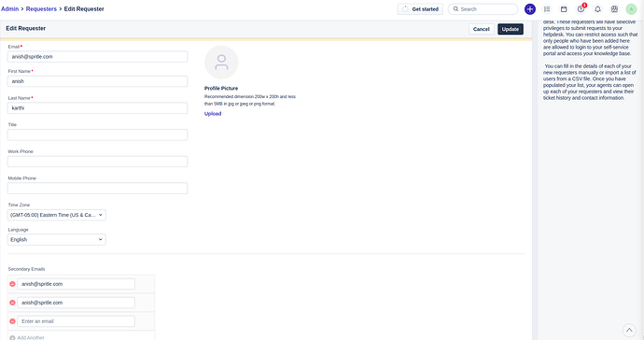Focus the First Name field with 'anish'

[97, 81]
